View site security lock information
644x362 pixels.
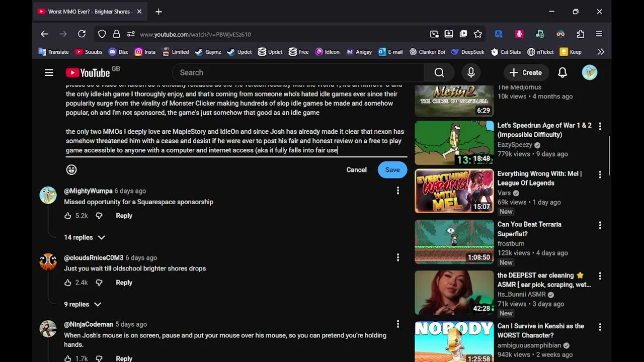116,34
